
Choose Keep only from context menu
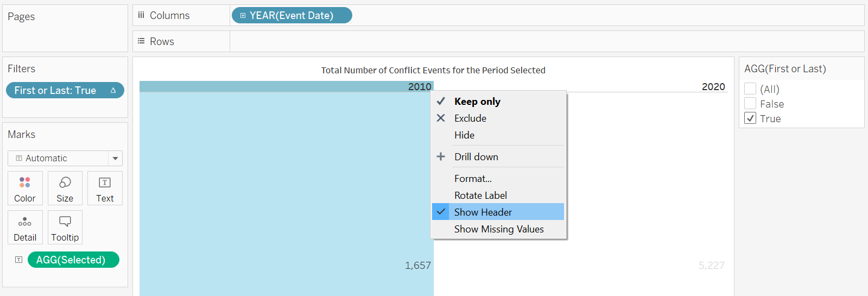coord(477,102)
